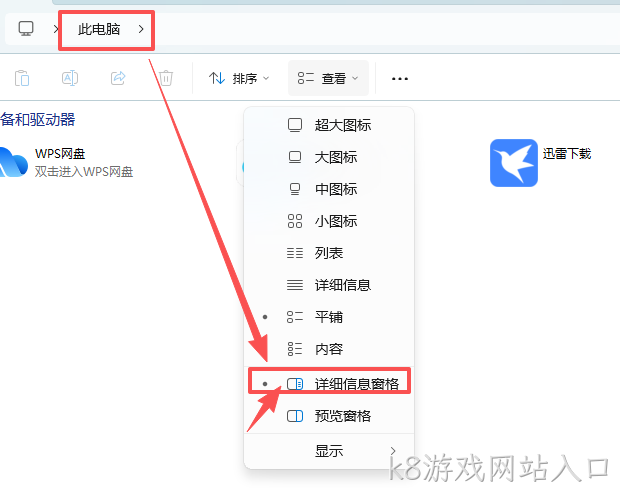Click the computer monitor icon in address bar
Screen dimensions: 620x494
click(x=26, y=29)
